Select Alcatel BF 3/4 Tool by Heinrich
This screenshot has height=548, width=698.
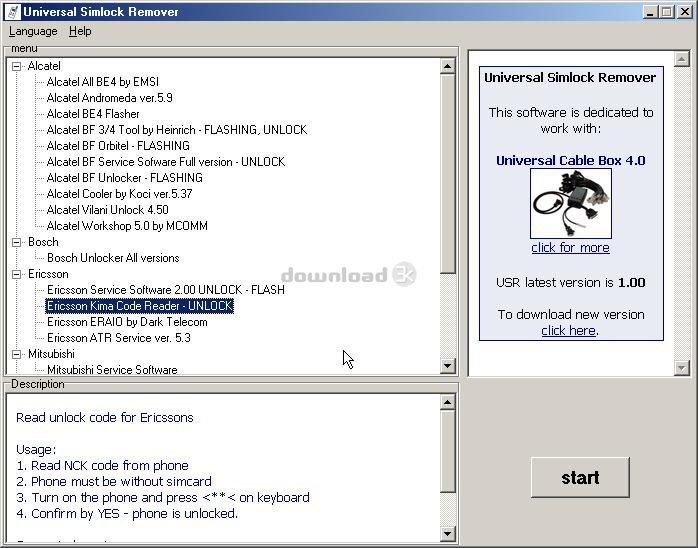tap(177, 130)
